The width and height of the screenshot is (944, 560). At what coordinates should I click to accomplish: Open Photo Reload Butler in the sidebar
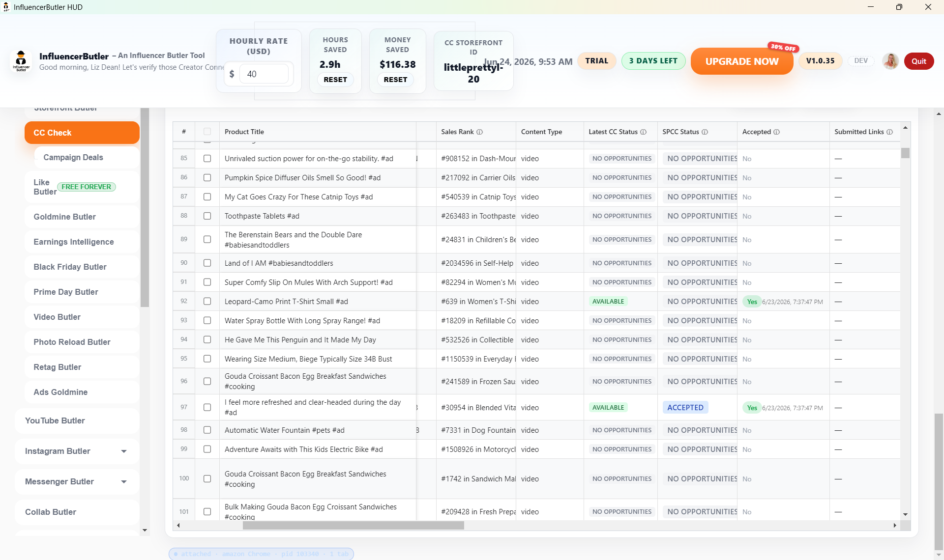(82, 342)
